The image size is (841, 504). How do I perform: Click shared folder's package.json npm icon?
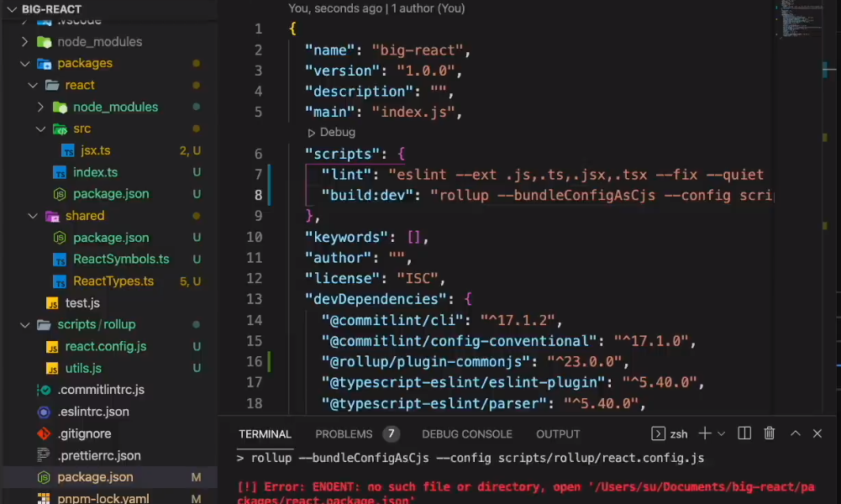point(60,238)
